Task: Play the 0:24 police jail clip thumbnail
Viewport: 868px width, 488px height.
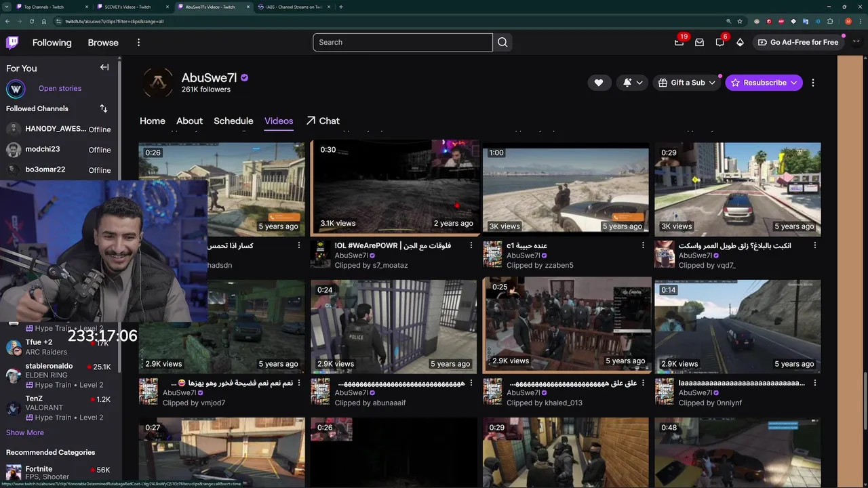Action: [394, 327]
